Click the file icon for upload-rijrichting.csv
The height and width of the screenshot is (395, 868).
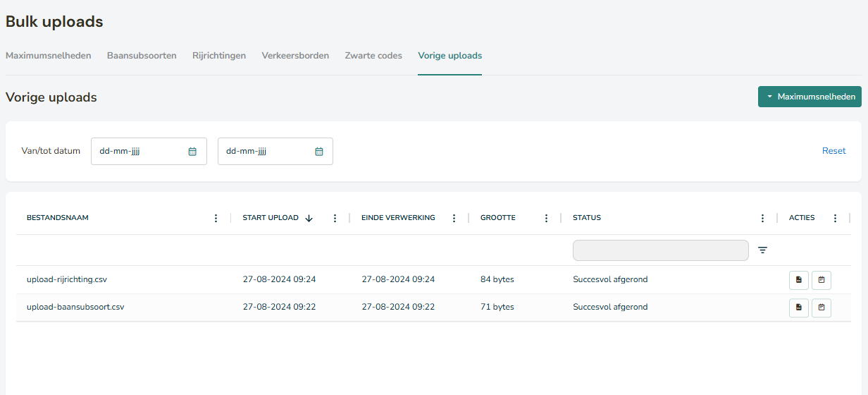click(798, 280)
